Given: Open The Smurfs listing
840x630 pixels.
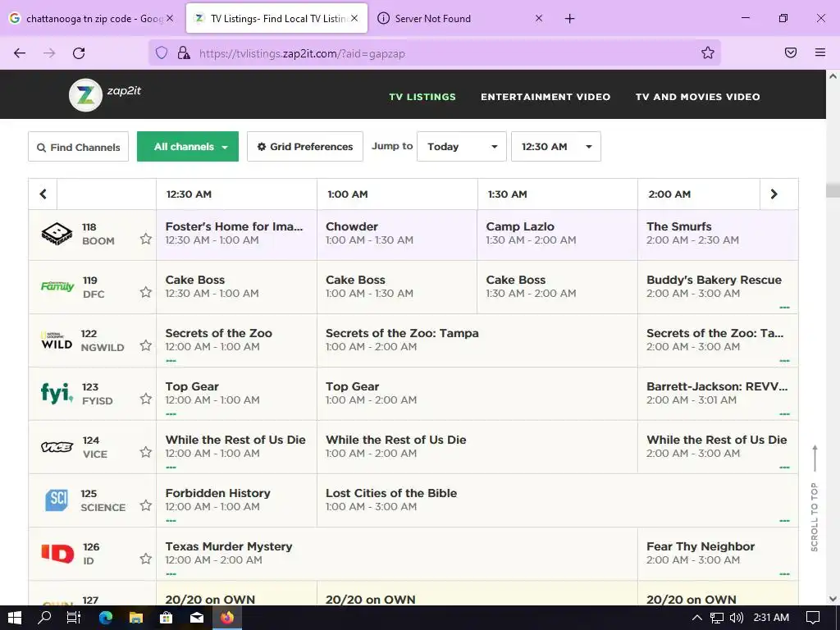Looking at the screenshot, I should click(718, 235).
